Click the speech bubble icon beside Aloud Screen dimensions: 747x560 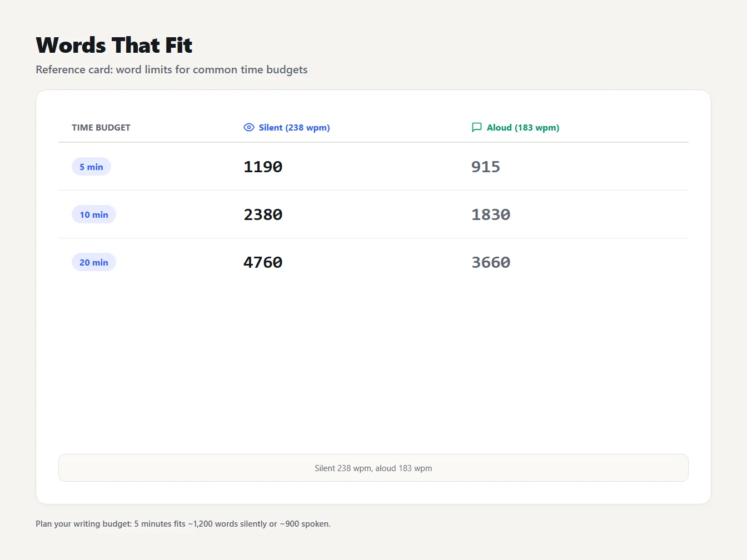click(x=476, y=127)
